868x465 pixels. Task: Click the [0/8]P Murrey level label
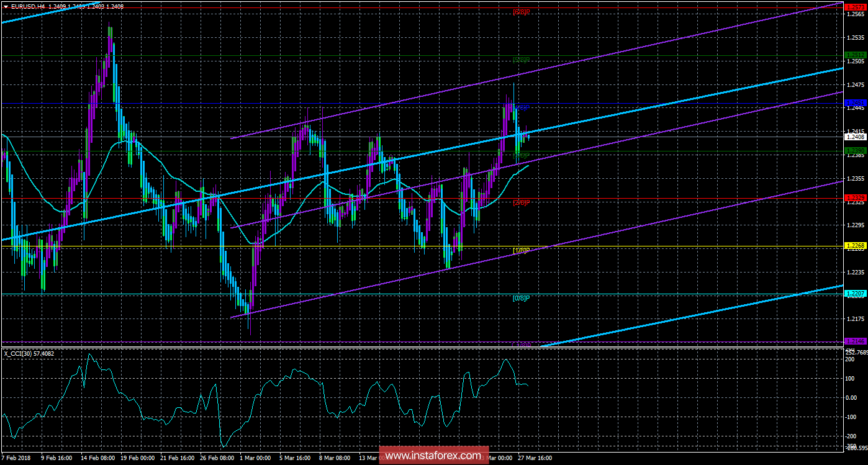pos(521,298)
